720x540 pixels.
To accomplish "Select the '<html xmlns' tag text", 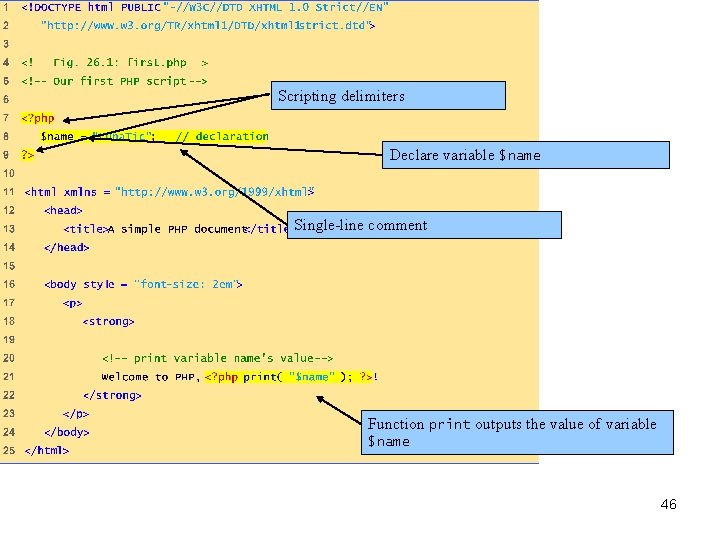I will 61,192.
